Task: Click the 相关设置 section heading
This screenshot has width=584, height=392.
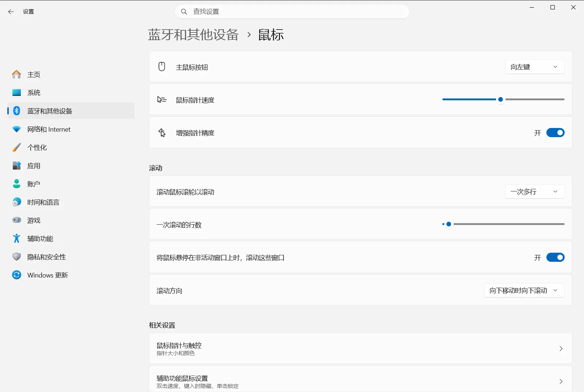Action: tap(162, 325)
